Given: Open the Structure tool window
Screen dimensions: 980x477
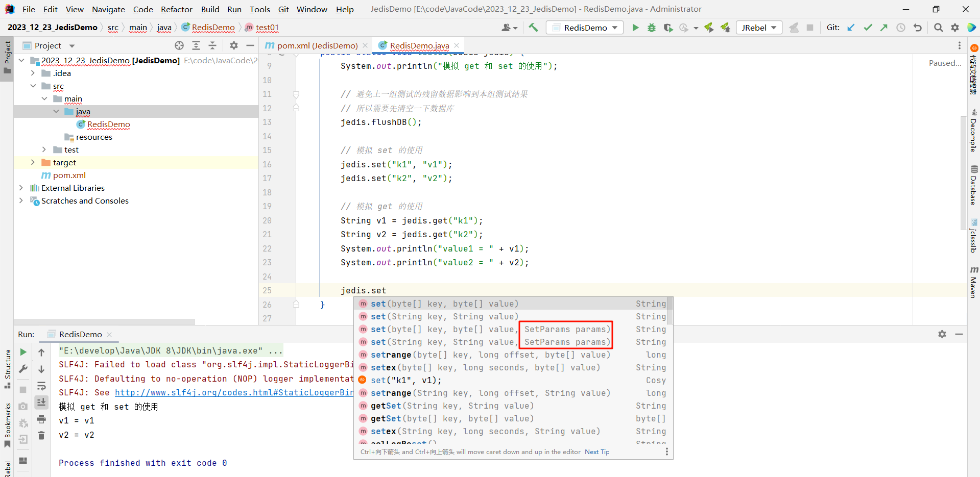Looking at the screenshot, I should (x=8, y=369).
